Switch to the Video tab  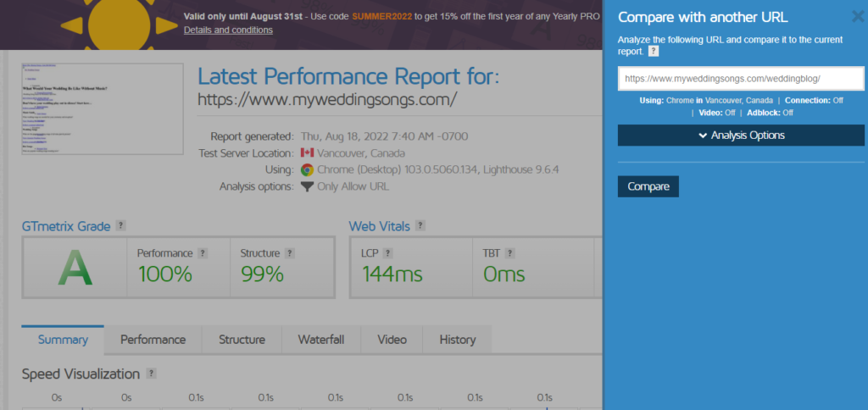pyautogui.click(x=392, y=340)
